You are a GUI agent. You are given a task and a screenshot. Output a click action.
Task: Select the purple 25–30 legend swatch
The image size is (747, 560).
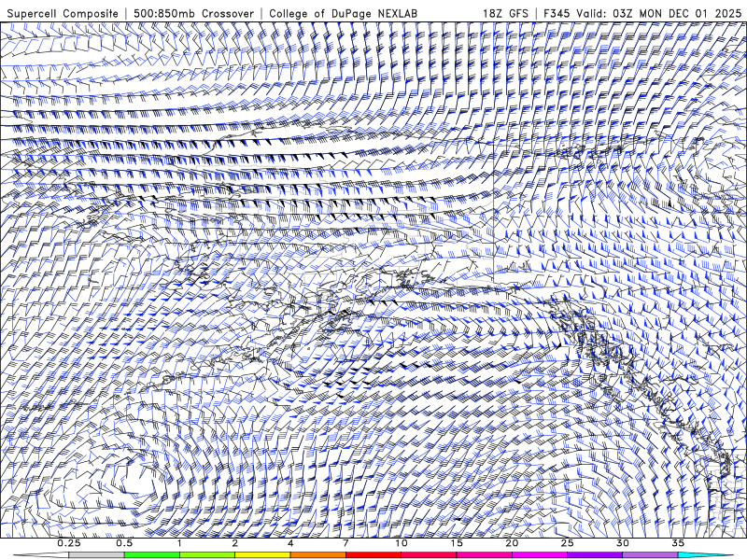[x=595, y=555]
